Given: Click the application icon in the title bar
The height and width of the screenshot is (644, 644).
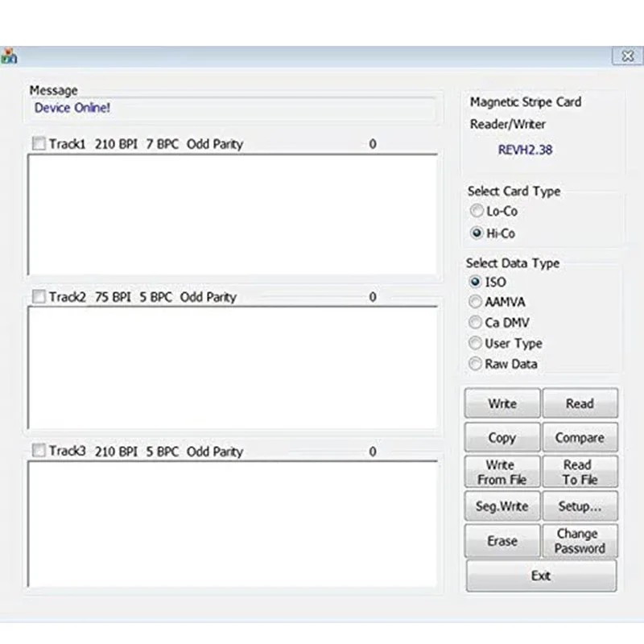Looking at the screenshot, I should [9, 56].
